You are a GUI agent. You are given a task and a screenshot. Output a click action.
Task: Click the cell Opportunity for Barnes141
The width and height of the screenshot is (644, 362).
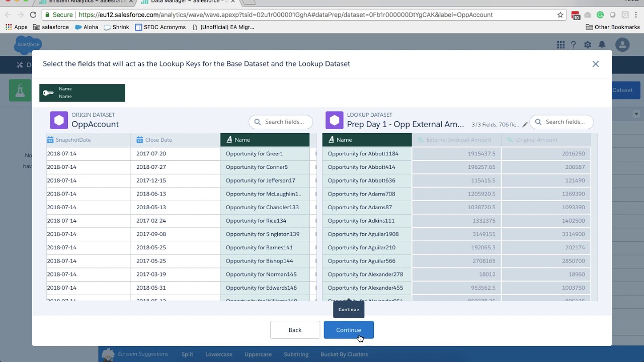(x=265, y=247)
